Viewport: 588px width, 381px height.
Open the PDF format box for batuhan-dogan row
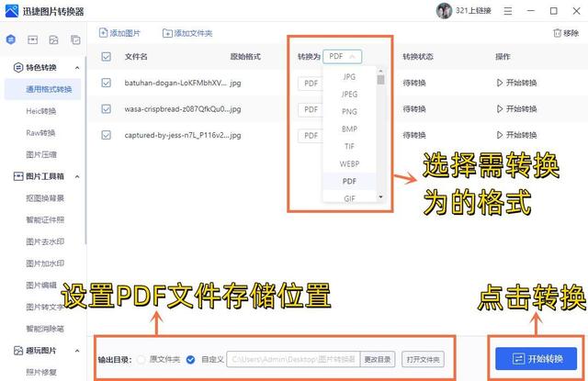click(x=311, y=84)
